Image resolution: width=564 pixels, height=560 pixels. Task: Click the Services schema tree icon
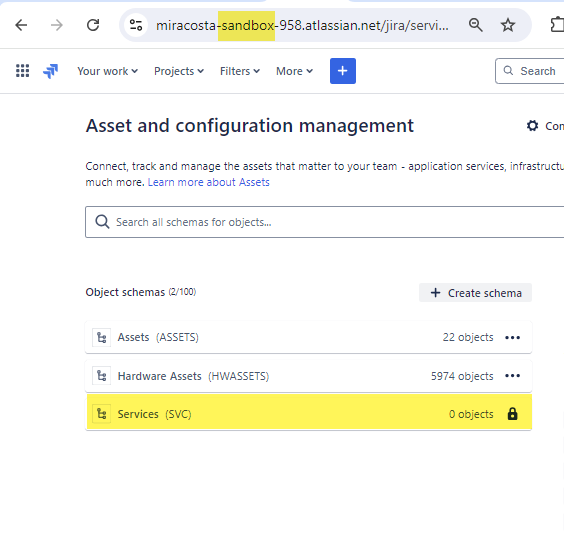(101, 414)
